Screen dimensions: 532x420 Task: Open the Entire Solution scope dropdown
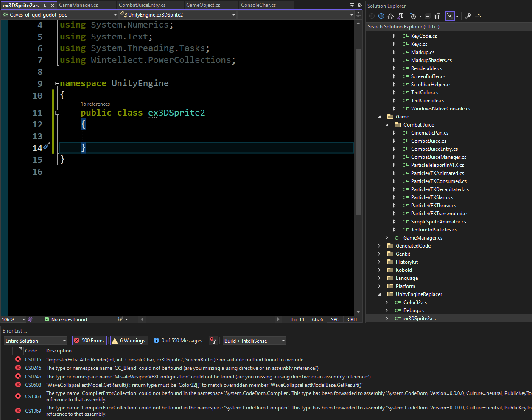[36, 341]
